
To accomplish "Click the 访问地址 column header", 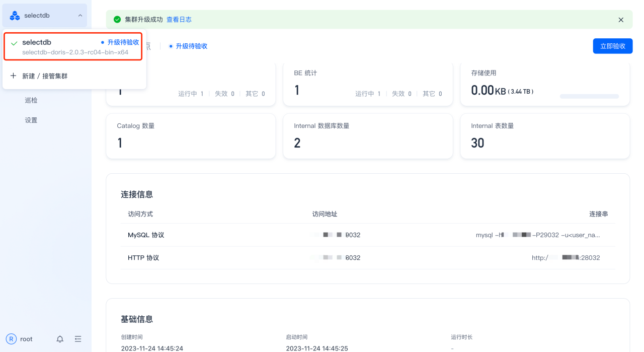I will 325,214.
